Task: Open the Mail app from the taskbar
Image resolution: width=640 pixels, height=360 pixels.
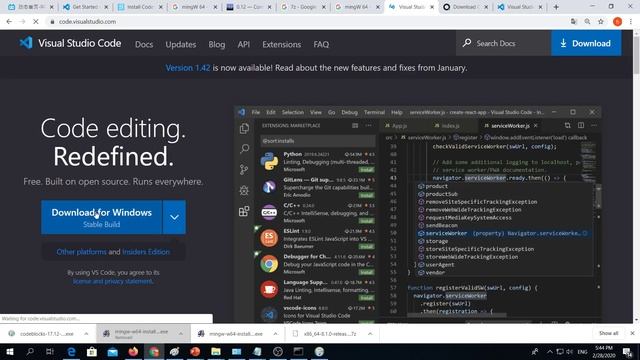Action: point(113,351)
